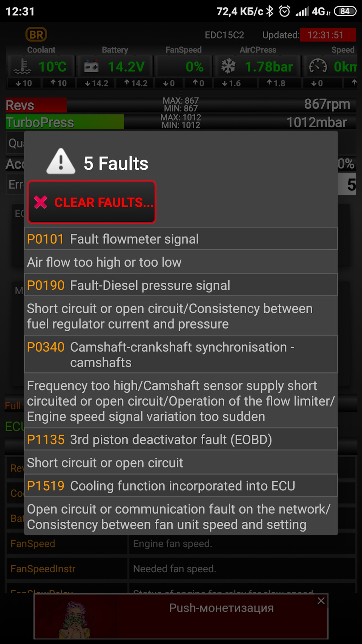Tap the Bluetooth status bar icon

pyautogui.click(x=270, y=11)
